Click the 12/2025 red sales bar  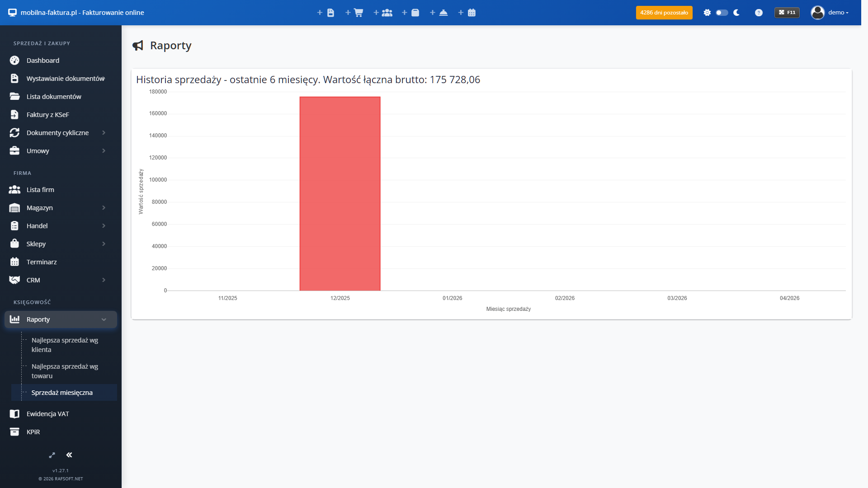pyautogui.click(x=340, y=194)
